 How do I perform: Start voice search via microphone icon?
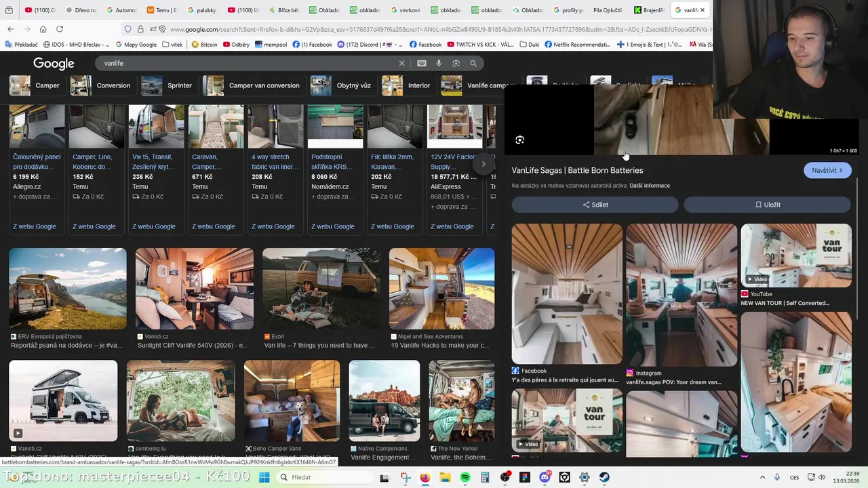pyautogui.click(x=439, y=63)
